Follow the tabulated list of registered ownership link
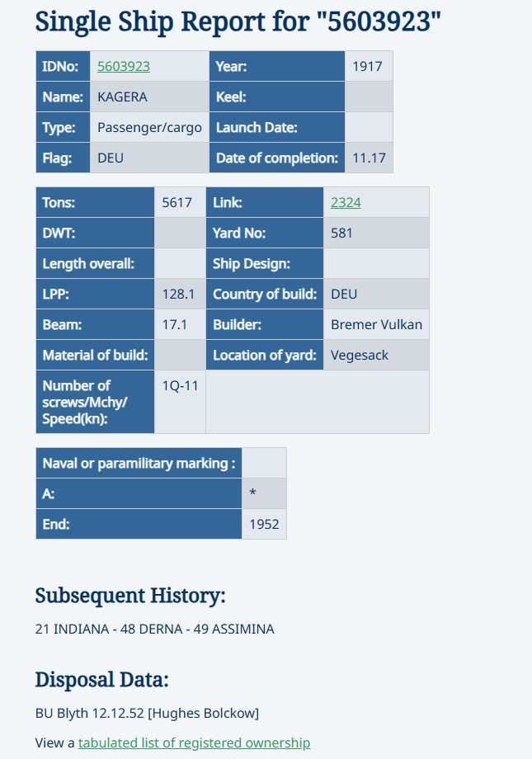The width and height of the screenshot is (532, 759). point(194,742)
